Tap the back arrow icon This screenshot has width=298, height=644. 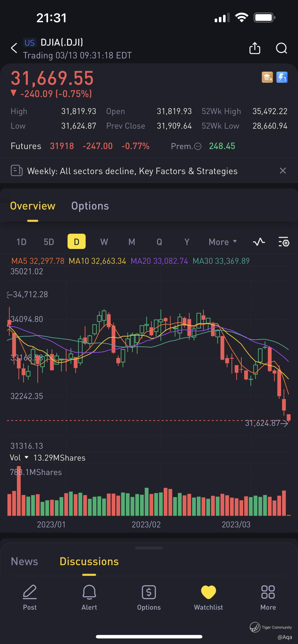14,48
